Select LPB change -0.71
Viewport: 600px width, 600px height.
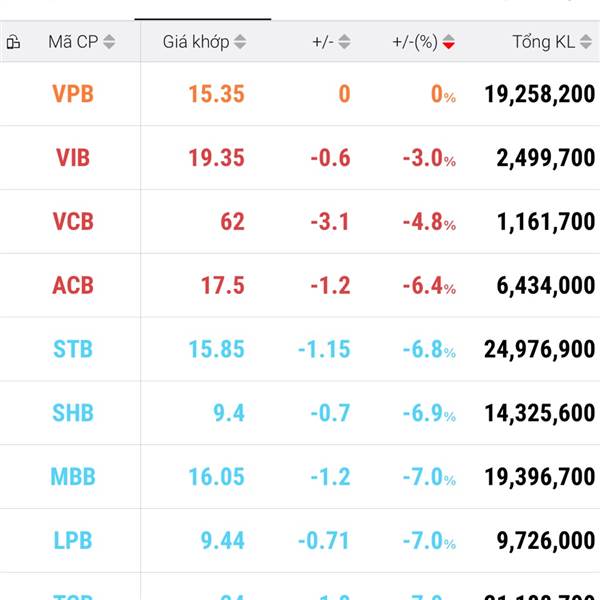tap(324, 540)
